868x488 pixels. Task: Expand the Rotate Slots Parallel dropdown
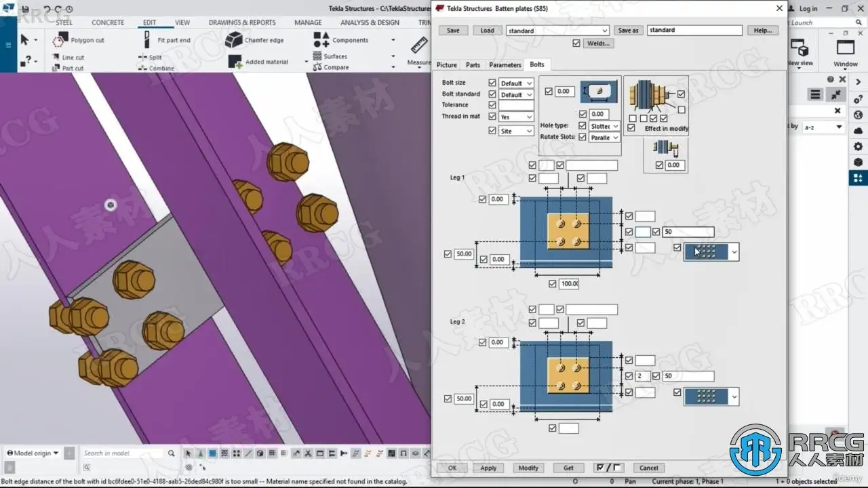pos(604,138)
